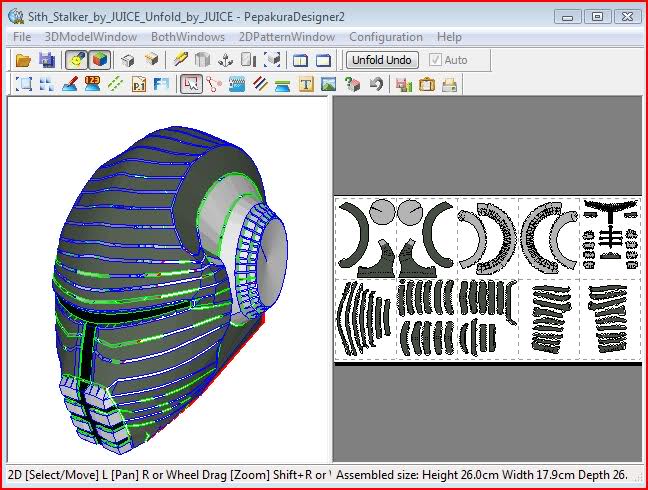Image resolution: width=648 pixels, height=490 pixels.
Task: Click the dashed-square select-all icon
Action: click(24, 84)
